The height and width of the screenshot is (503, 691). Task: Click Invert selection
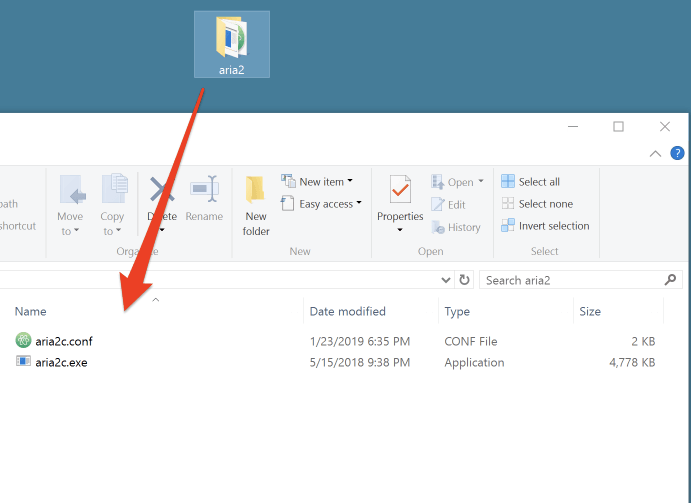545,226
